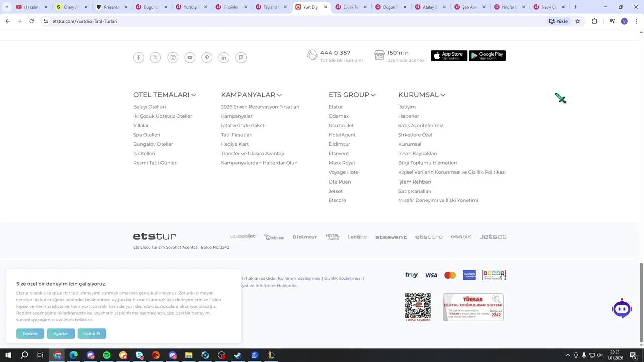The image size is (644, 362).
Task: Open the browser extensions puzzle icon
Action: point(594,21)
